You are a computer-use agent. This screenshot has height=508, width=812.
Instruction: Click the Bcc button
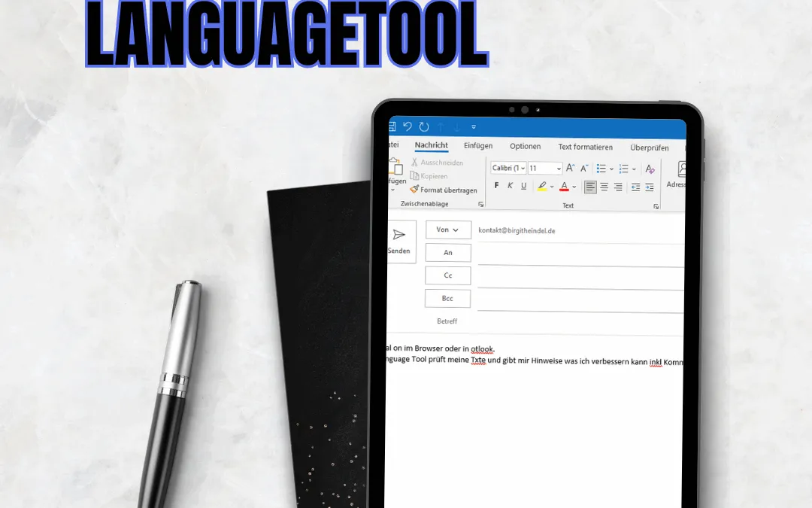[447, 299]
